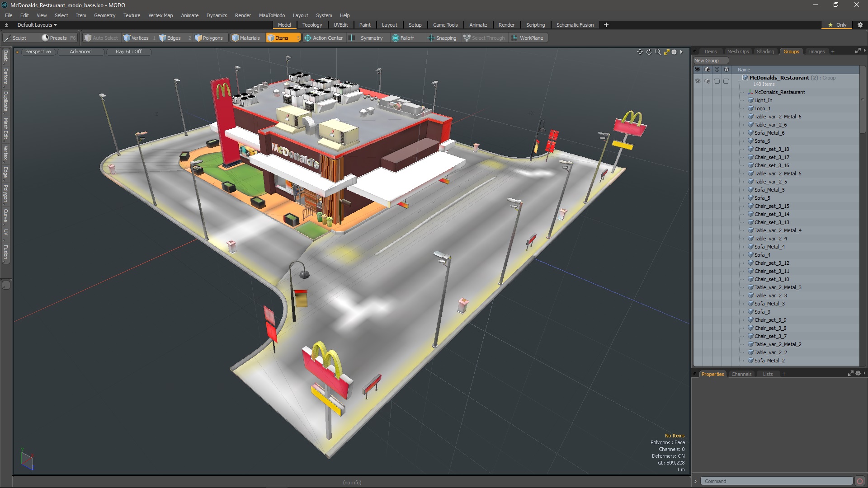Click the WorkPlane button icon
868x488 pixels.
(x=514, y=38)
